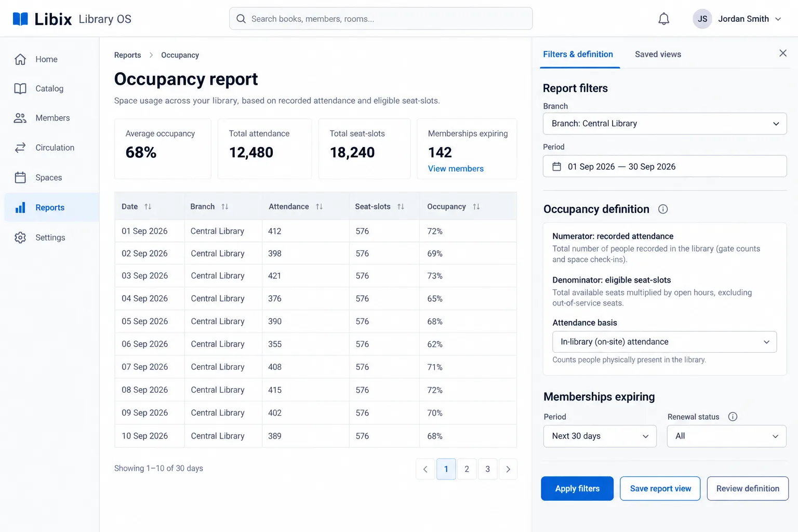Click the Libix book logo icon

20,19
